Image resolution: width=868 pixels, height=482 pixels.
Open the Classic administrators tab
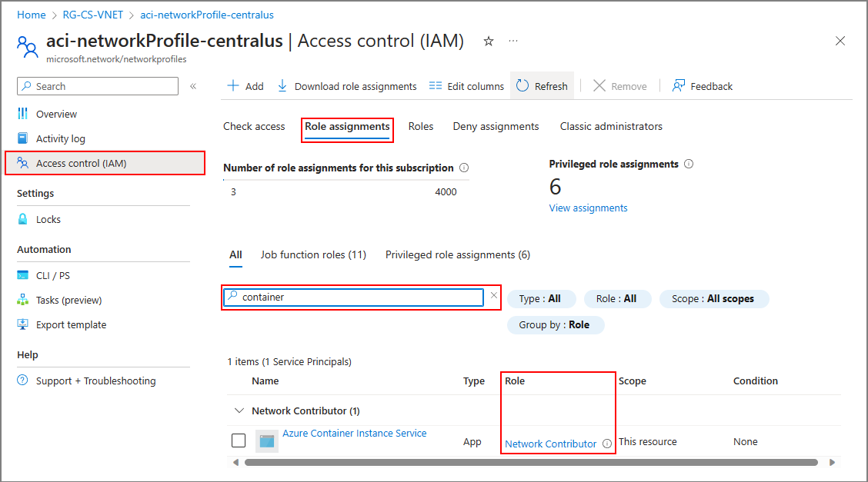[611, 126]
